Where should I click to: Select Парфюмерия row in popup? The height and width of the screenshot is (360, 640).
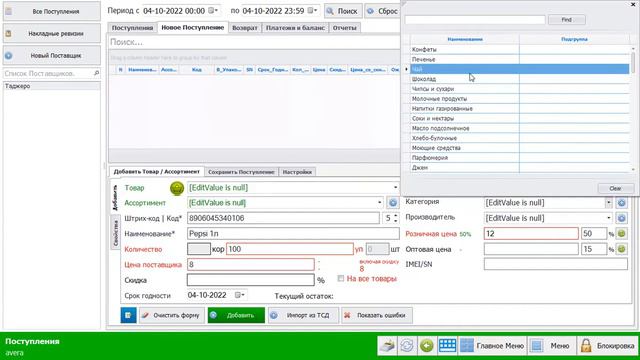[520, 158]
